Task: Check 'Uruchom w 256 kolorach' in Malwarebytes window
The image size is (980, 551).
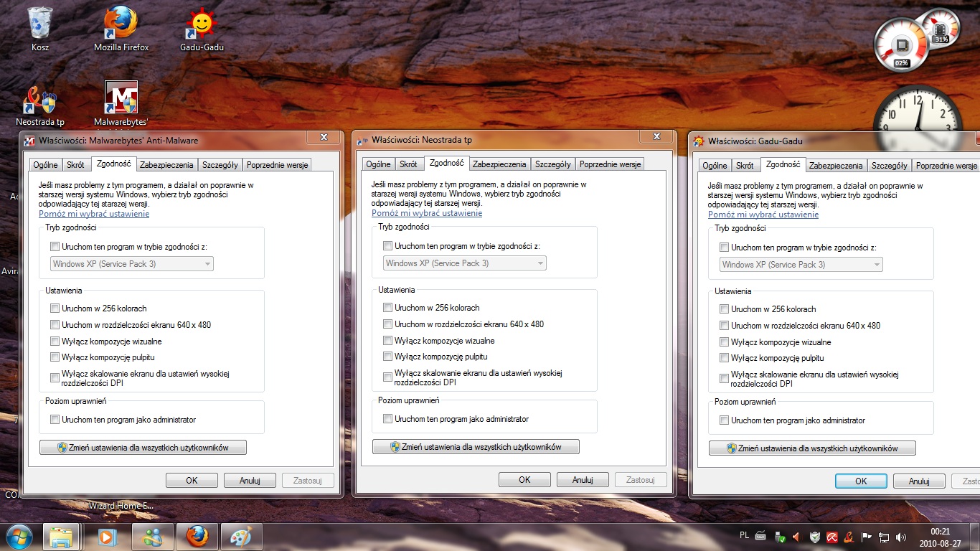Action: [55, 309]
